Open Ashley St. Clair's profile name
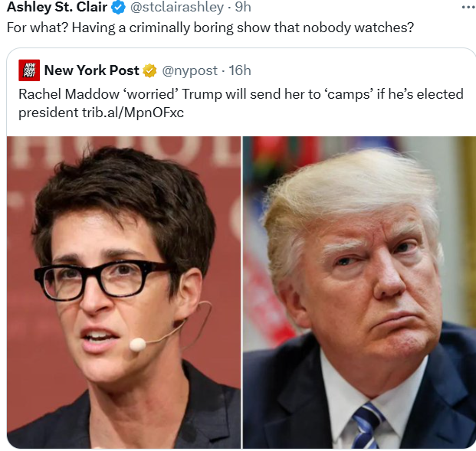 57,7
